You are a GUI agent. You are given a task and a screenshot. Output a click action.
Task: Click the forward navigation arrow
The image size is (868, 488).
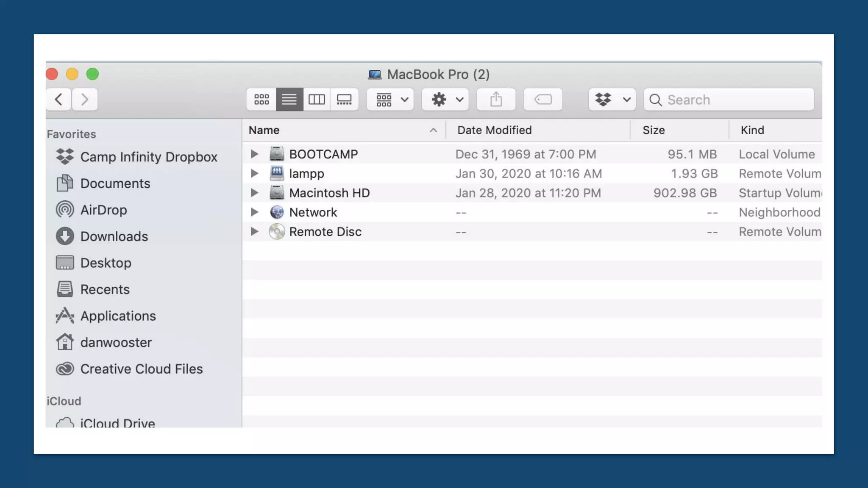click(85, 100)
